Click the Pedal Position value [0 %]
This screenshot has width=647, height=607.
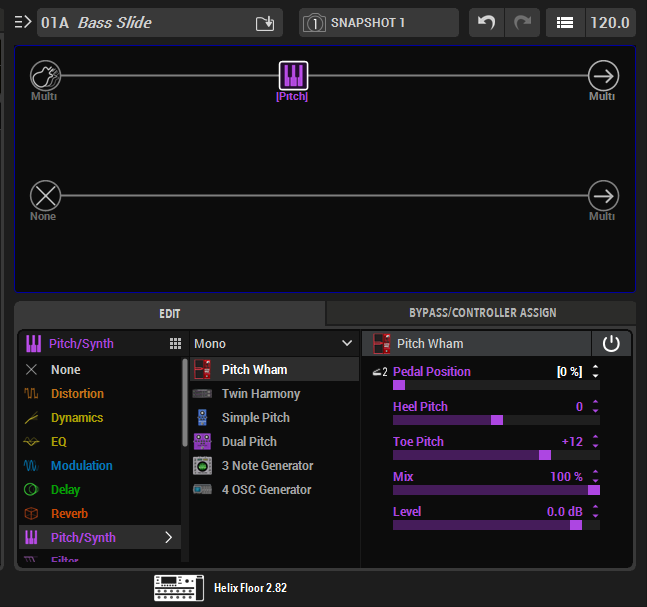[x=569, y=372]
